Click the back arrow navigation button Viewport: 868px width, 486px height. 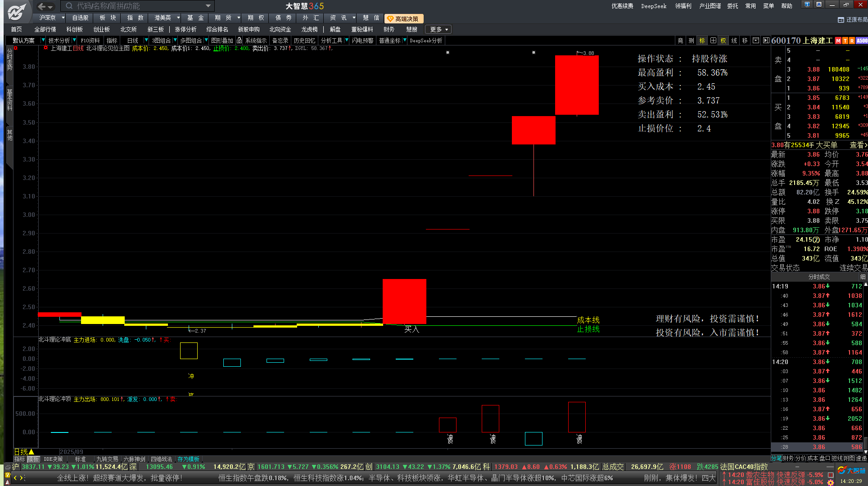tap(41, 6)
